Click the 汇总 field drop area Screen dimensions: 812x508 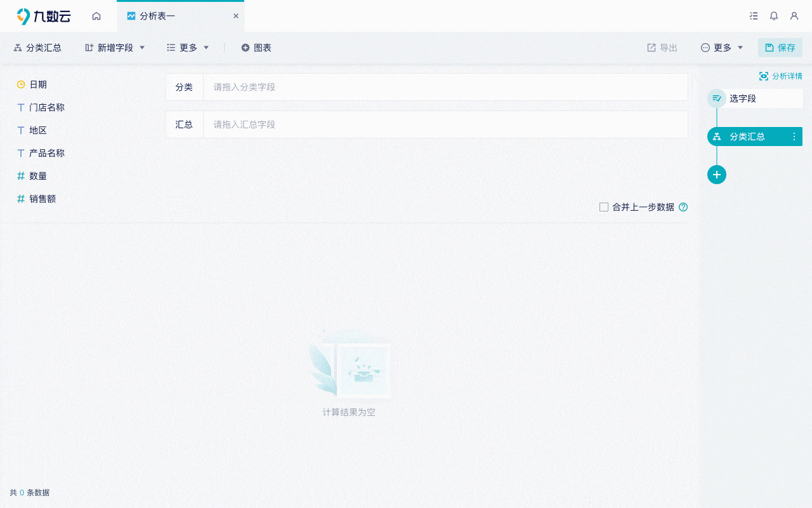(445, 124)
